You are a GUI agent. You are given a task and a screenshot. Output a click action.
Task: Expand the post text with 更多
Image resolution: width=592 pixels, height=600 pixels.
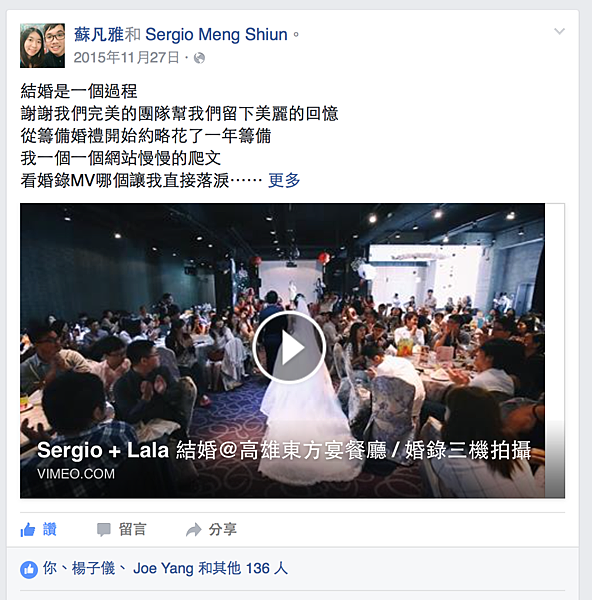(284, 181)
